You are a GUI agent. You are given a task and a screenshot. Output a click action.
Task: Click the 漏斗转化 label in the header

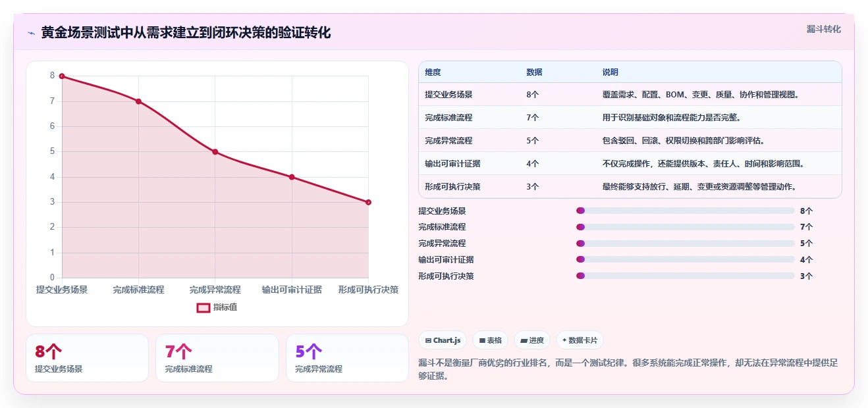(x=823, y=30)
